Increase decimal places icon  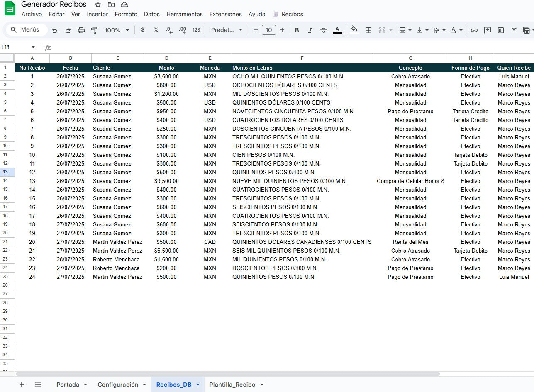click(183, 30)
